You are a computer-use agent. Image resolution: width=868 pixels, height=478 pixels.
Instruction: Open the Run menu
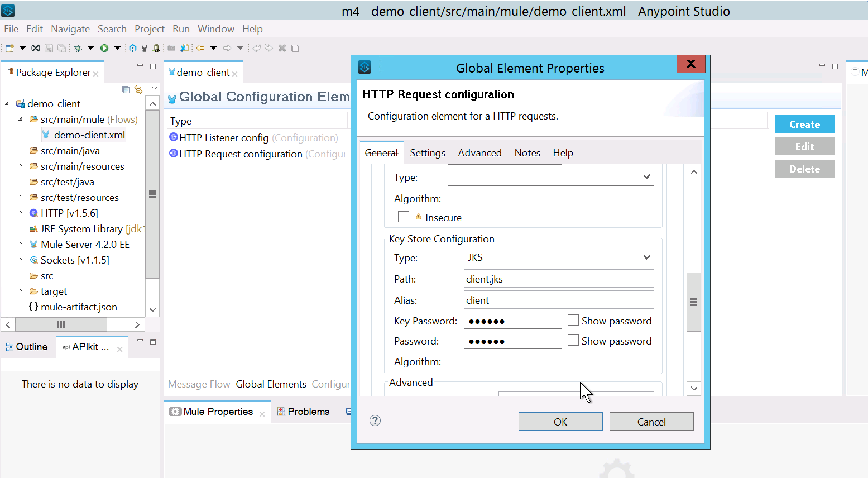point(181,29)
